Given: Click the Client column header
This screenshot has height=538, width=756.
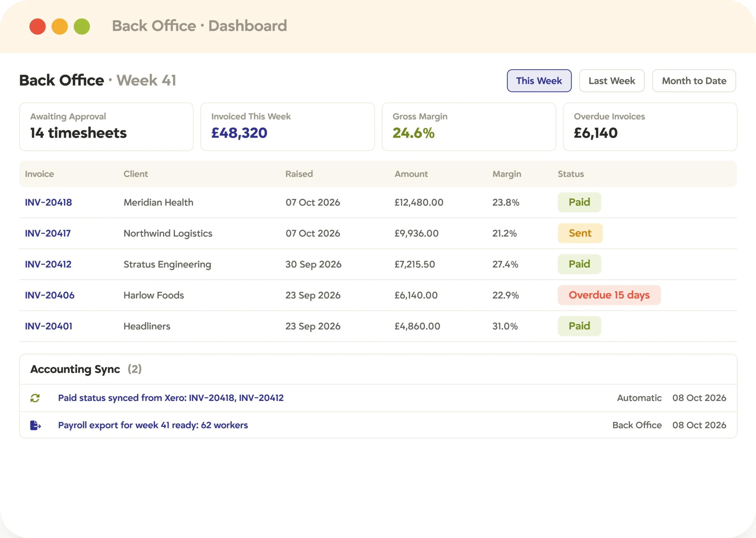Looking at the screenshot, I should click(136, 174).
